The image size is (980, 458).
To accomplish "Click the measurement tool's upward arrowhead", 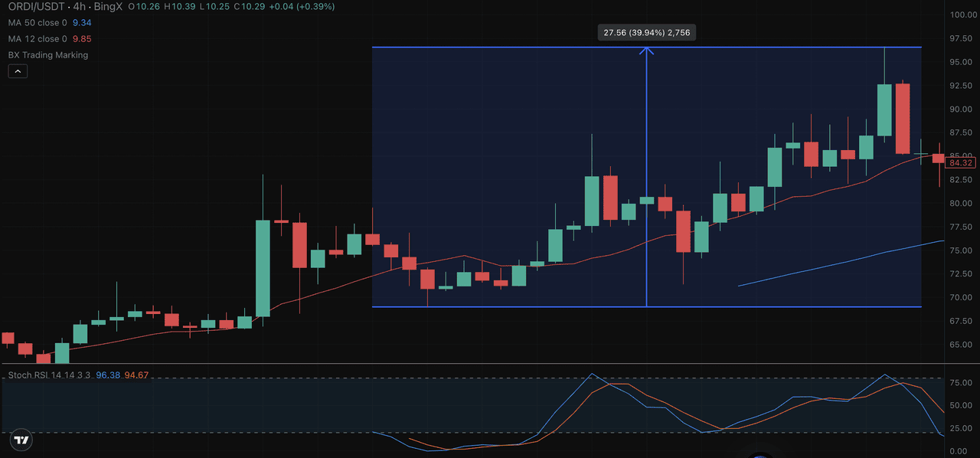I will pos(646,51).
